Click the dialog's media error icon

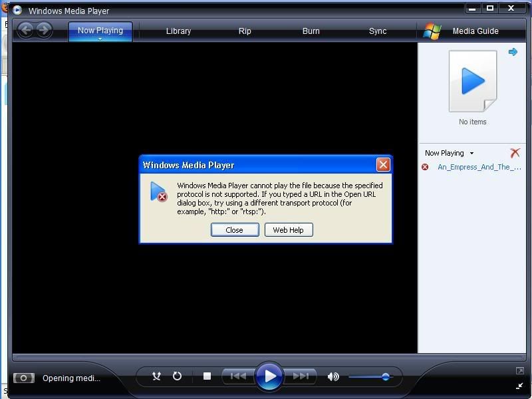[158, 192]
